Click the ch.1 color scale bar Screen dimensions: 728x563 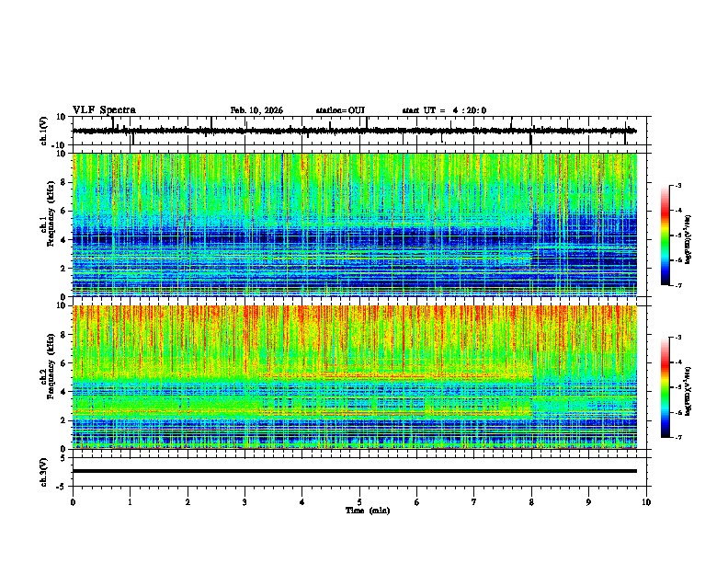pyautogui.click(x=665, y=236)
